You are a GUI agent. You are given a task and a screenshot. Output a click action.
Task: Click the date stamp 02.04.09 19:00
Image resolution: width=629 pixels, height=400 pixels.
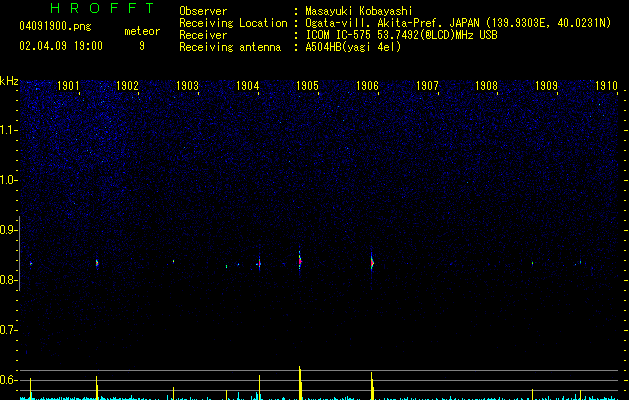pyautogui.click(x=61, y=46)
